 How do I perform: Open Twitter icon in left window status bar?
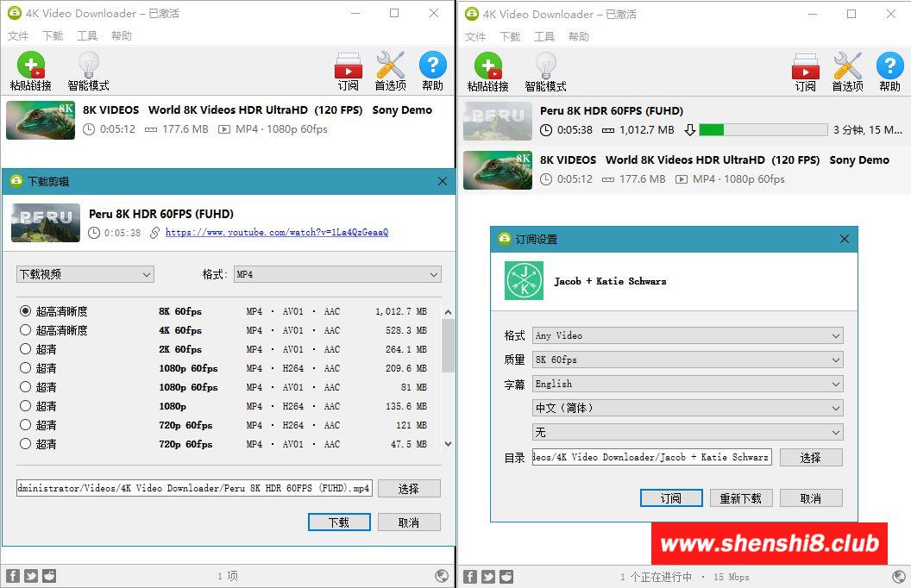coord(31,576)
